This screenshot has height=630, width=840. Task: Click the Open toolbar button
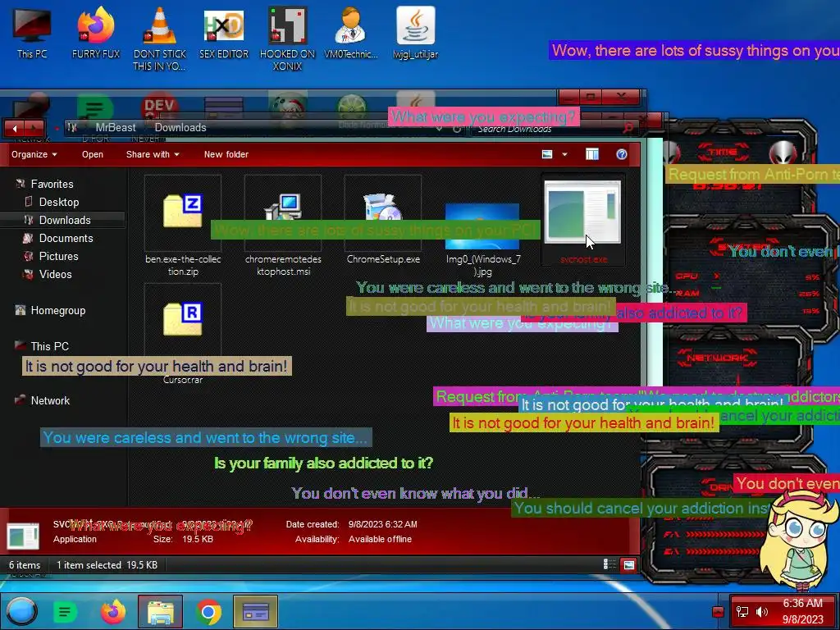93,154
